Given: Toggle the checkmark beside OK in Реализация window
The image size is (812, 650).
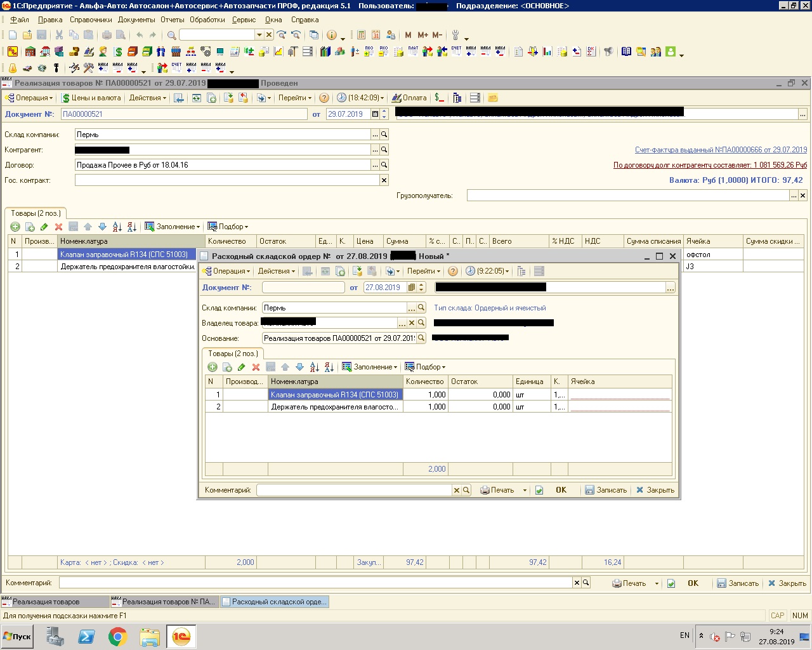Looking at the screenshot, I should pos(671,583).
